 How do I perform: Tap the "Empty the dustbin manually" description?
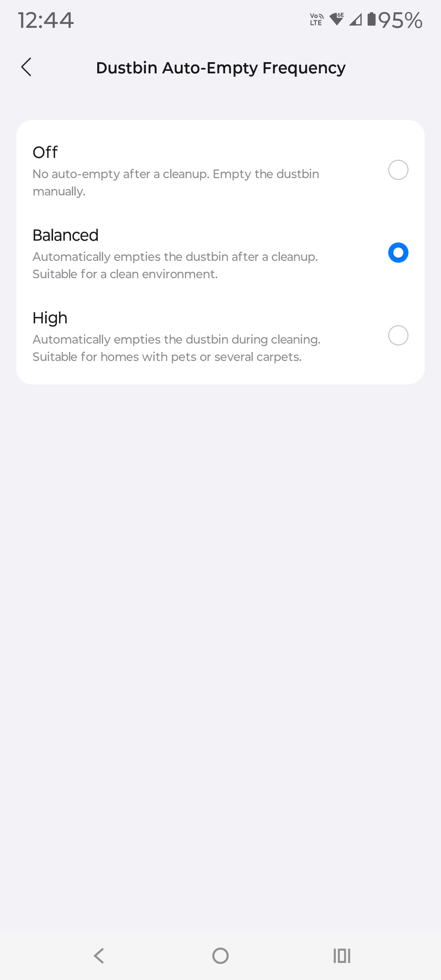coord(175,182)
